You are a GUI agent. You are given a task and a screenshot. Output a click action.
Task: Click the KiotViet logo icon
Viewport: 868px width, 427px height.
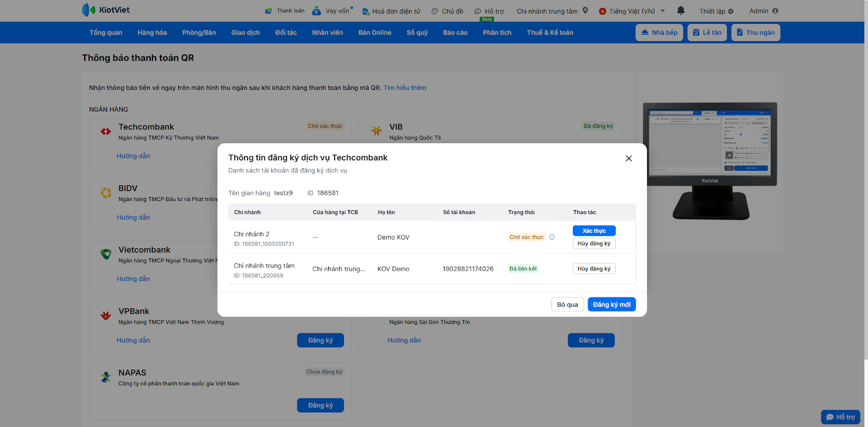(x=88, y=10)
